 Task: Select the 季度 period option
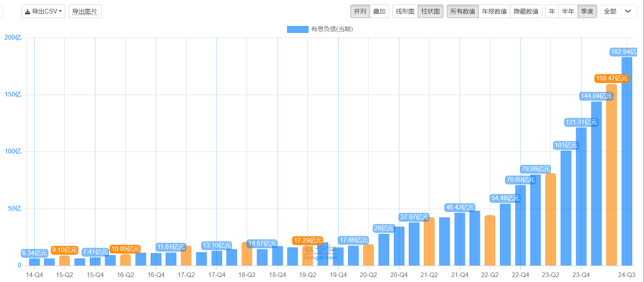(x=587, y=12)
